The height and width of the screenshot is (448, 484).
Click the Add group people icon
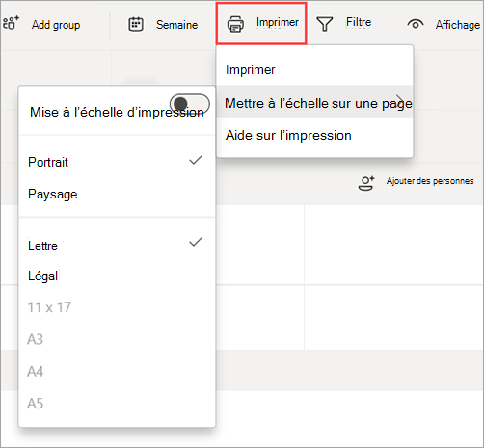click(x=11, y=23)
